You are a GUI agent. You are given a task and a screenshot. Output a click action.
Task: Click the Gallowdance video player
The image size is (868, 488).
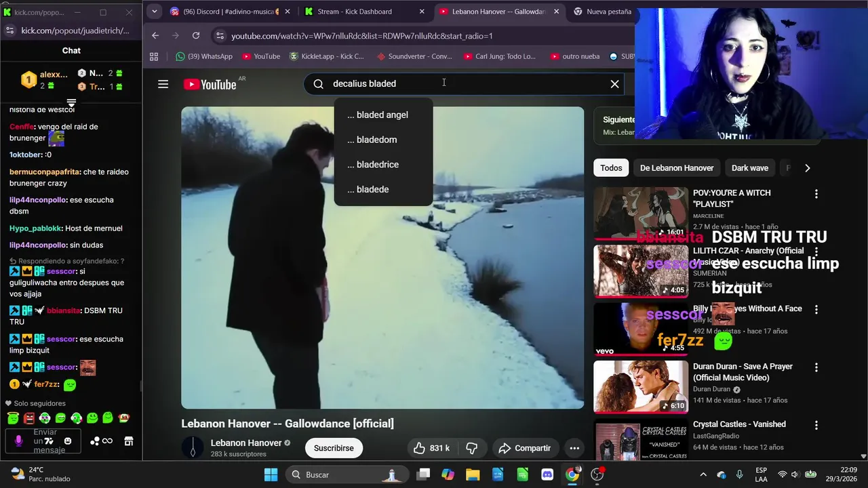tap(382, 258)
